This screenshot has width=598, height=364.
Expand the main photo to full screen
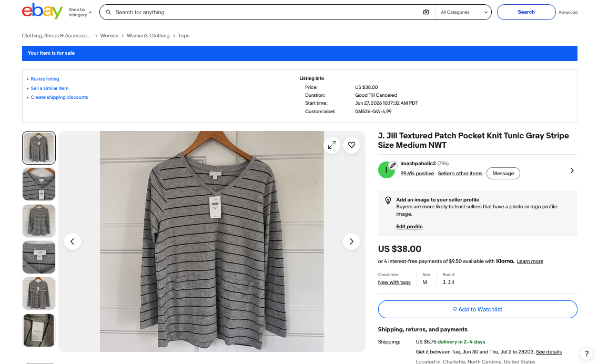coord(332,145)
